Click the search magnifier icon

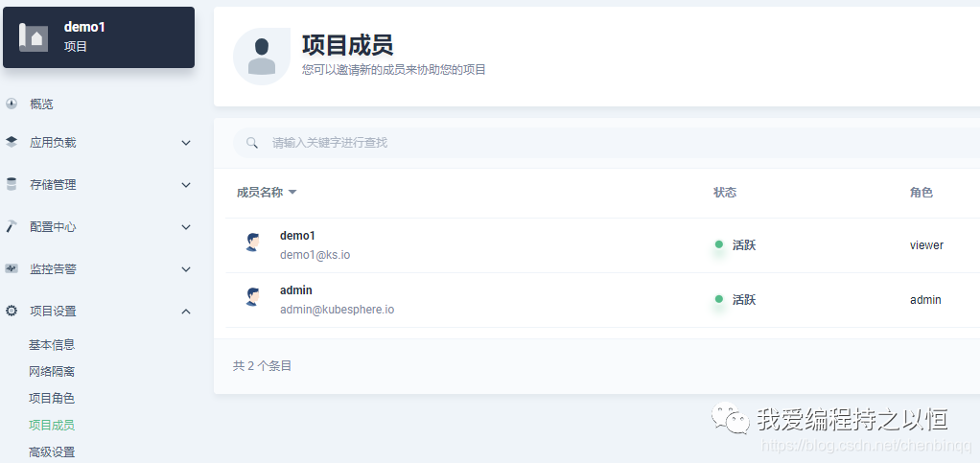tap(252, 143)
